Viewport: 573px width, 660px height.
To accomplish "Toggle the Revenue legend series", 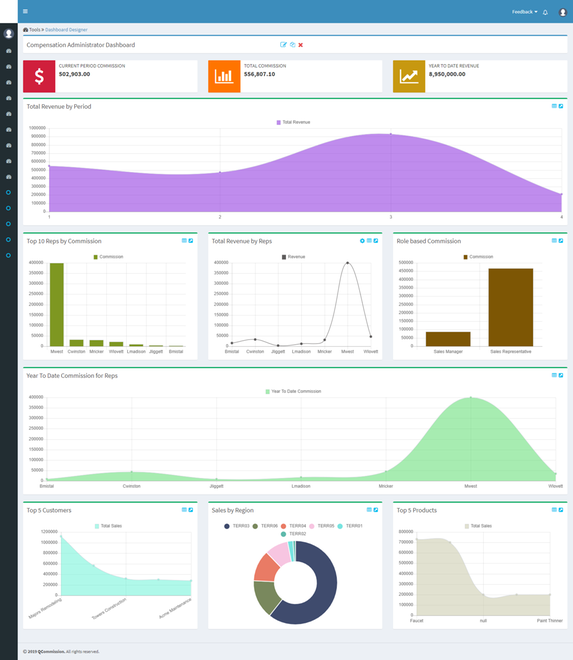I will (293, 257).
